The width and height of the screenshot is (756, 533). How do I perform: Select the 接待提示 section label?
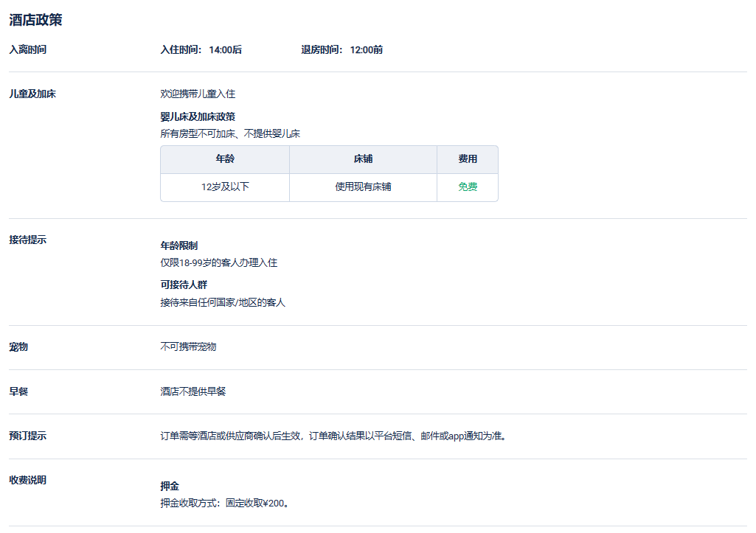28,240
